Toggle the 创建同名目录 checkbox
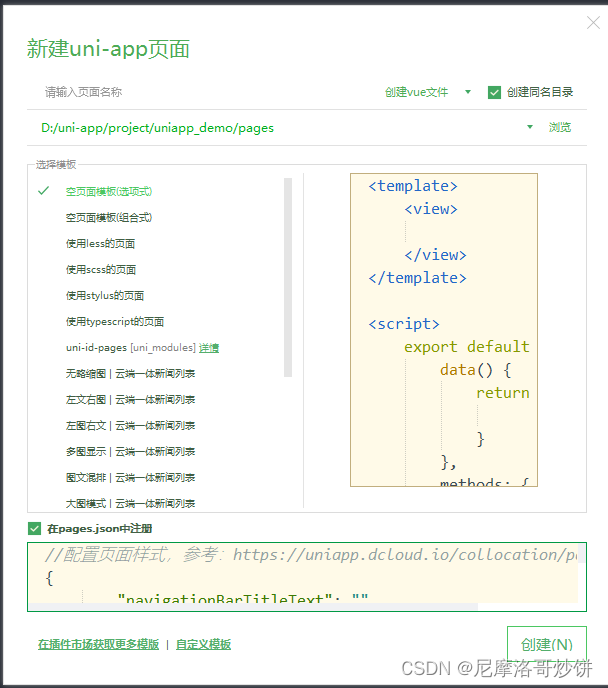 pos(494,93)
